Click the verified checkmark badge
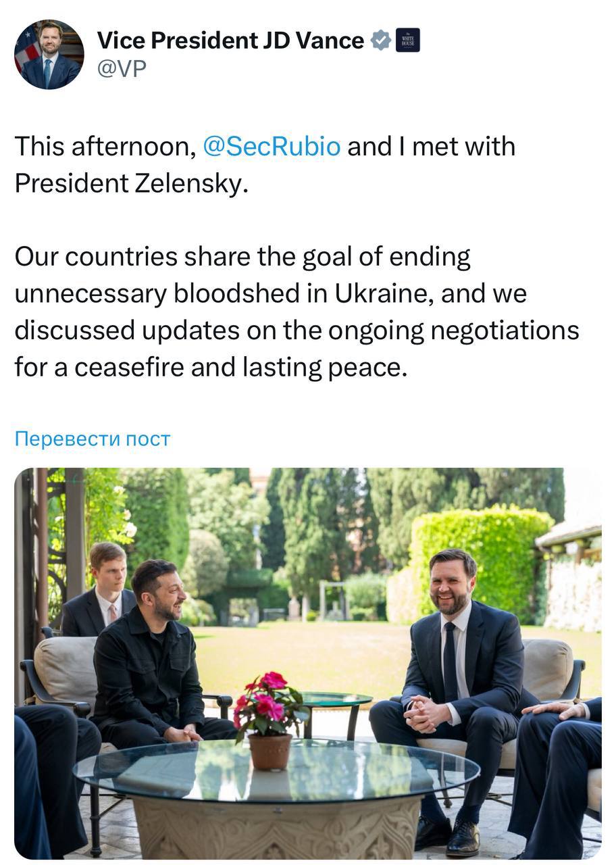Image resolution: width=616 pixels, height=865 pixels. point(381,41)
